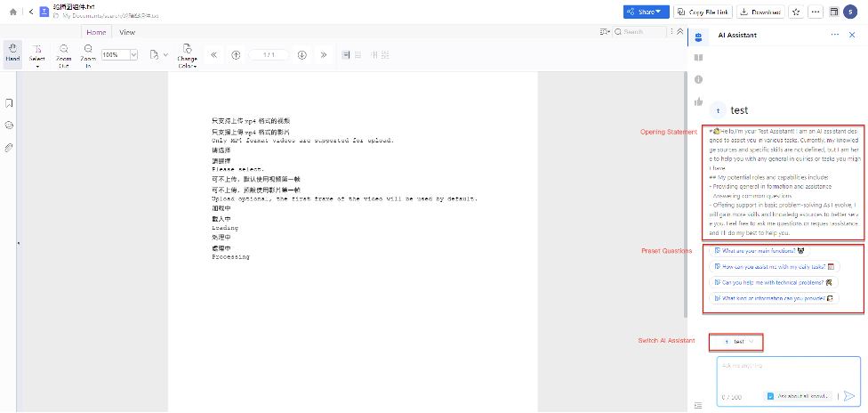
Task: Switch to the View tab
Action: [127, 32]
